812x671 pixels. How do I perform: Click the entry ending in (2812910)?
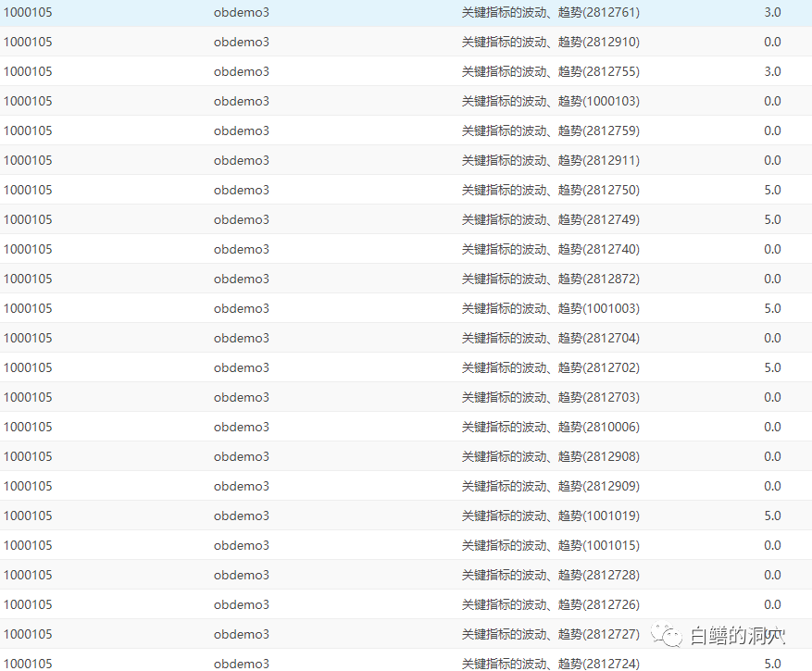(550, 42)
